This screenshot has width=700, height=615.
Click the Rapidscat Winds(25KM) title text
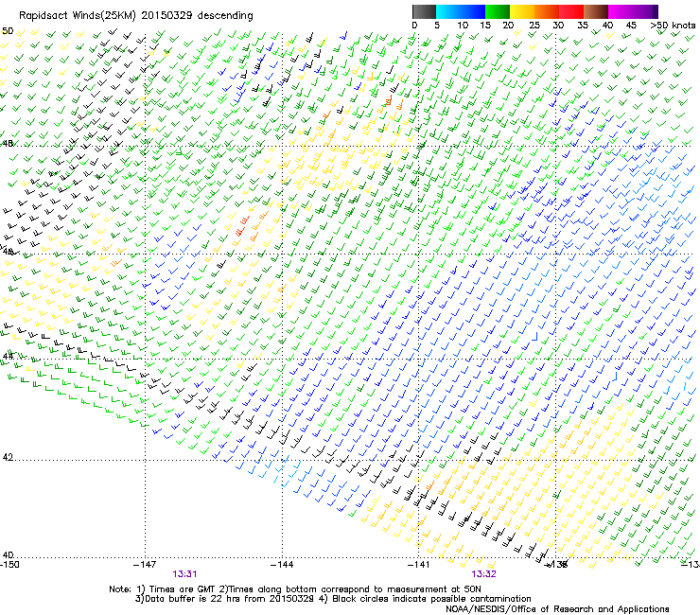point(78,16)
